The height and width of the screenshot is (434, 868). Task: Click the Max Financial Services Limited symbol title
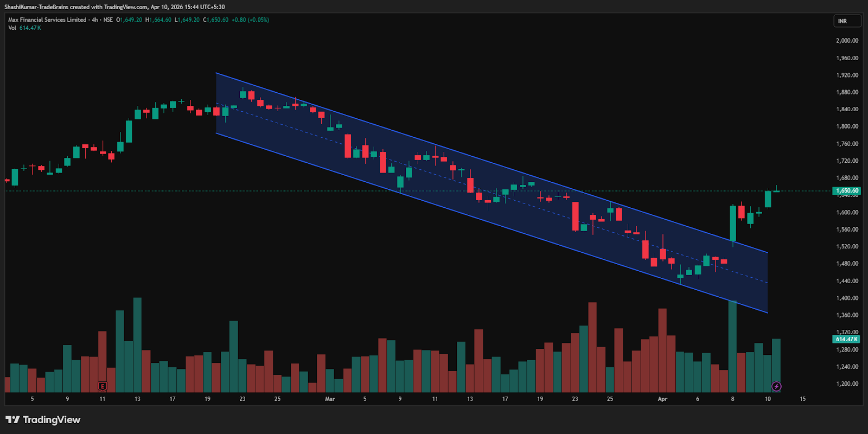(47, 20)
